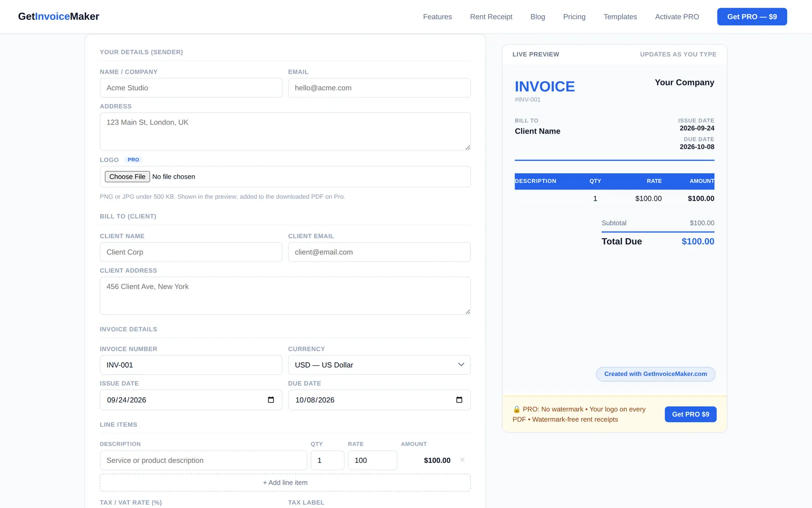Grab the address textarea resize handle
The image size is (812, 508).
(467, 147)
